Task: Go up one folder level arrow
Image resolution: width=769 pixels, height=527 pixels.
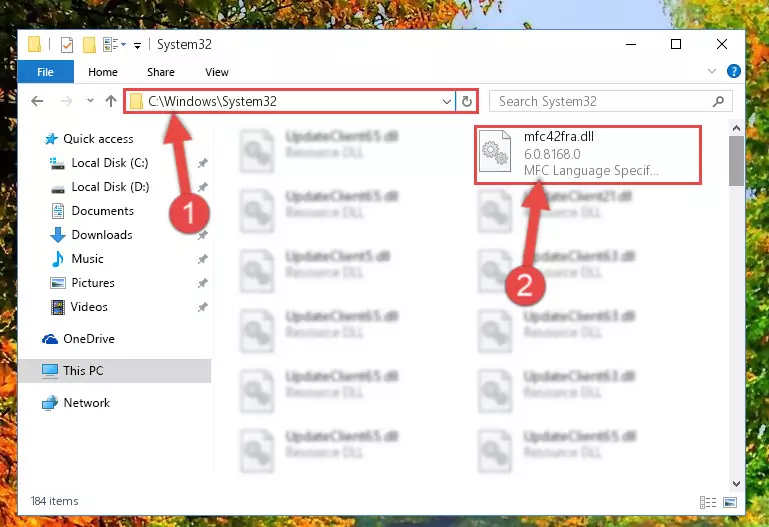Action: tap(111, 101)
